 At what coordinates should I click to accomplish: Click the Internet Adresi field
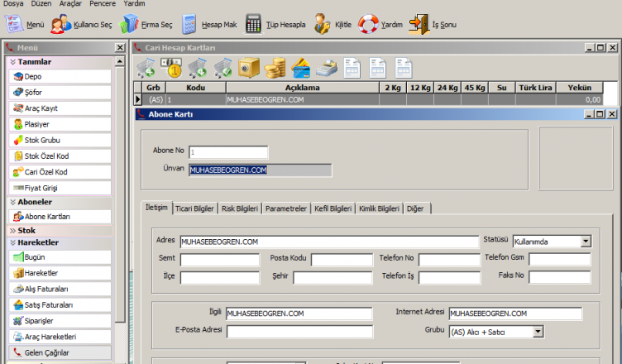(515, 314)
